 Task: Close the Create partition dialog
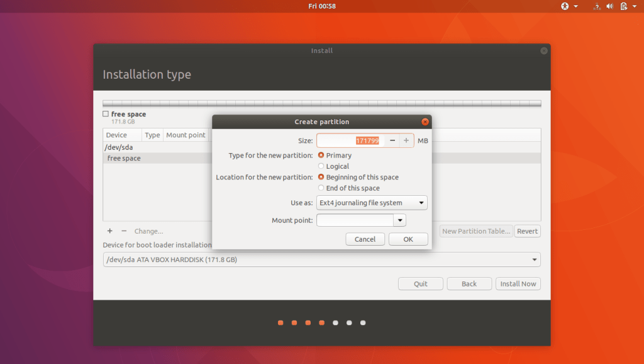(425, 122)
